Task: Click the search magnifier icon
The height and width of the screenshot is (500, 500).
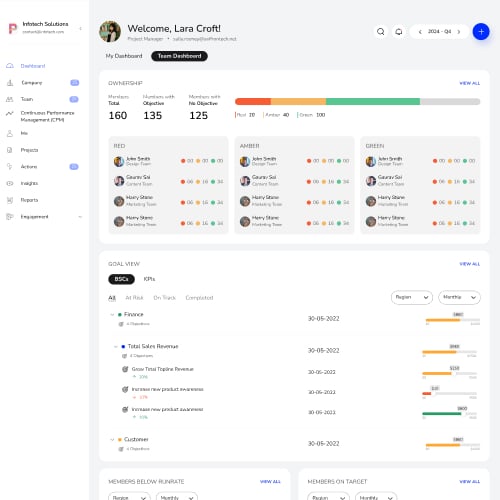Action: [x=380, y=32]
